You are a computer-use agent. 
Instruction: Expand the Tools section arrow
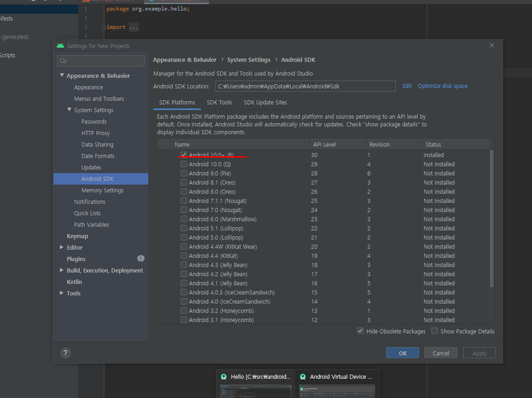pyautogui.click(x=62, y=293)
